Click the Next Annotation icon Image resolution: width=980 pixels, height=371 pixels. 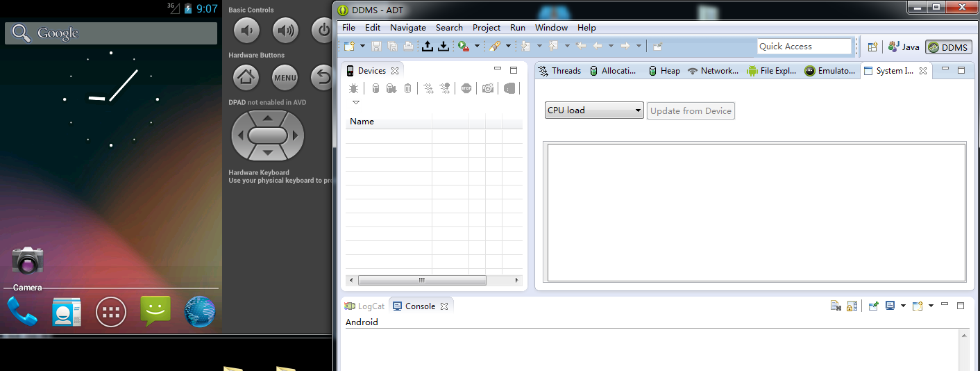tap(526, 46)
